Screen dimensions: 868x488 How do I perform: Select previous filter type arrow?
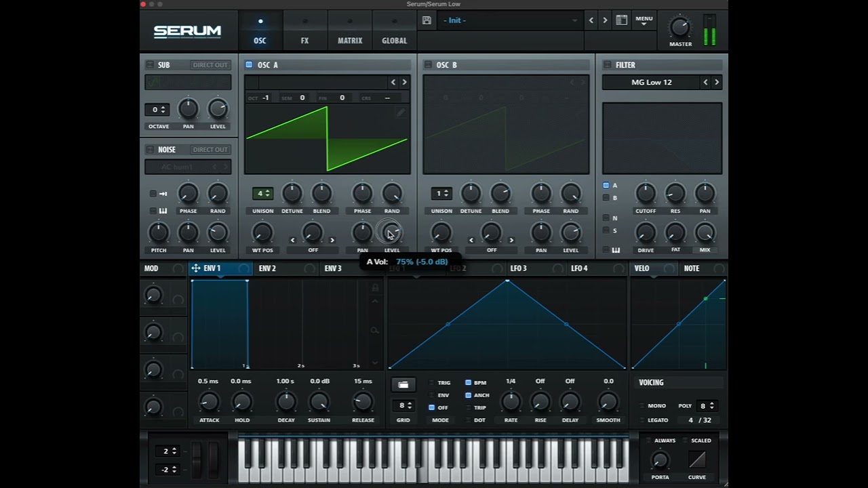705,83
